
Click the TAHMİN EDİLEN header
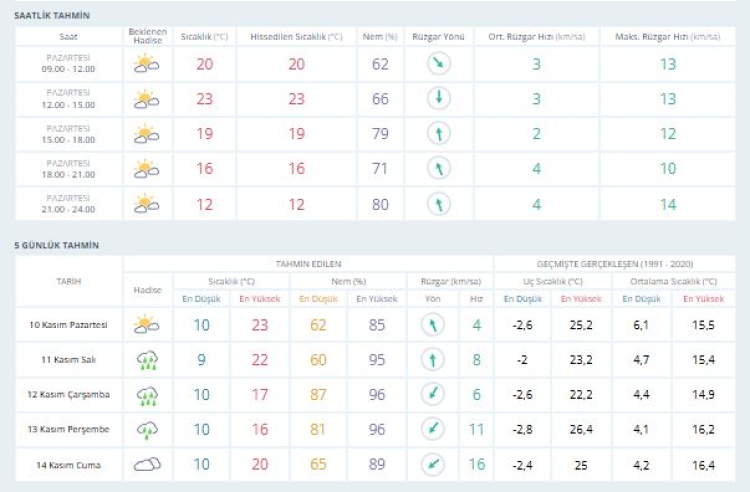pyautogui.click(x=308, y=264)
